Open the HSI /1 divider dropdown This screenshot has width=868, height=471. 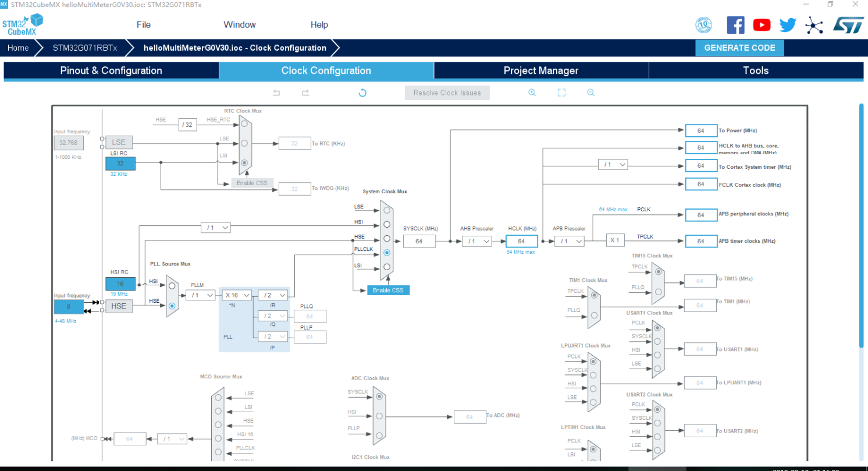pyautogui.click(x=215, y=227)
